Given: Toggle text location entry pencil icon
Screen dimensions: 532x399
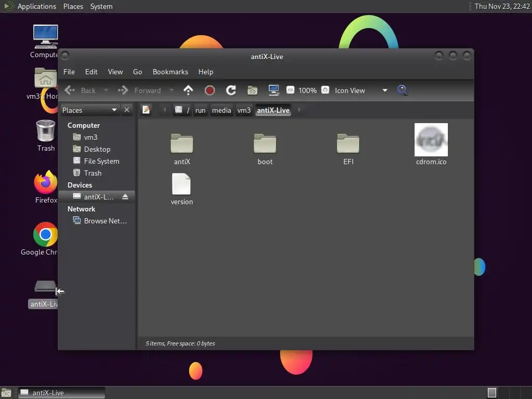Looking at the screenshot, I should [146, 110].
